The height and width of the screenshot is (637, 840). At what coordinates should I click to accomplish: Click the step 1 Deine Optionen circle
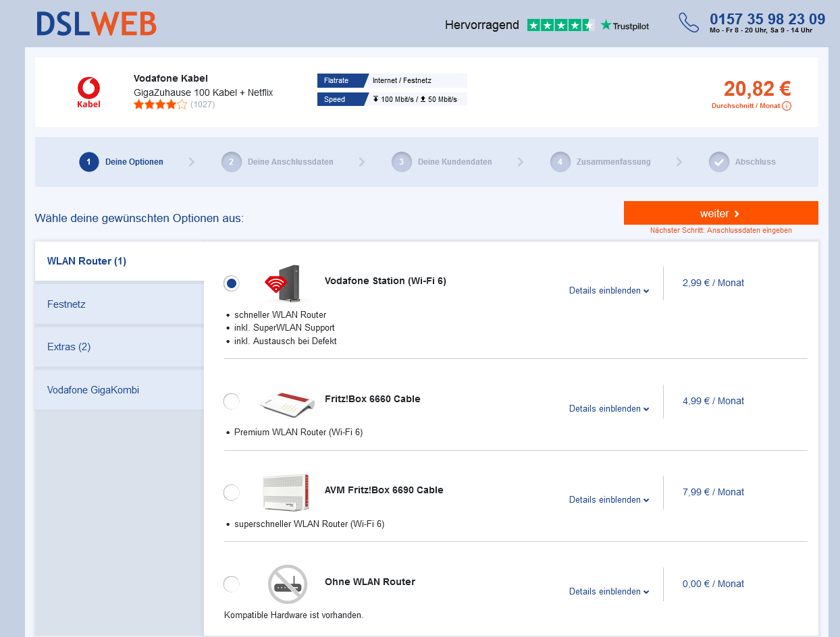coord(88,162)
